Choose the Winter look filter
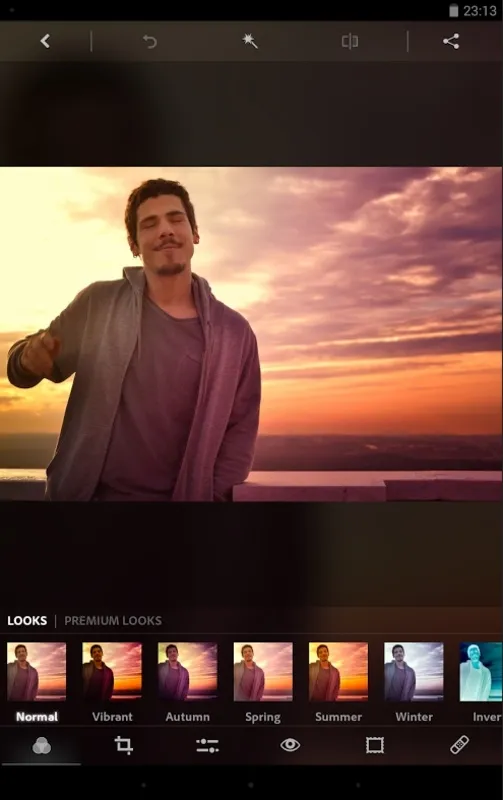 click(414, 671)
